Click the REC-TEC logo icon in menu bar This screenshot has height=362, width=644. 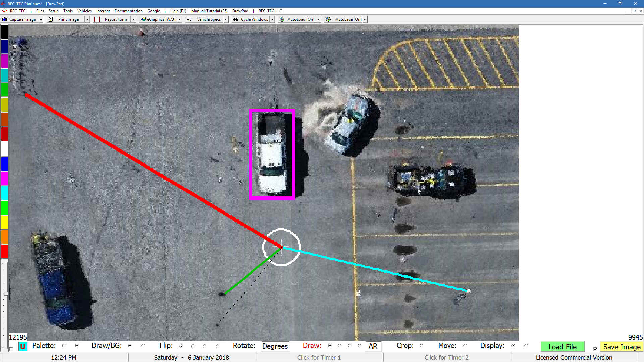(x=5, y=11)
